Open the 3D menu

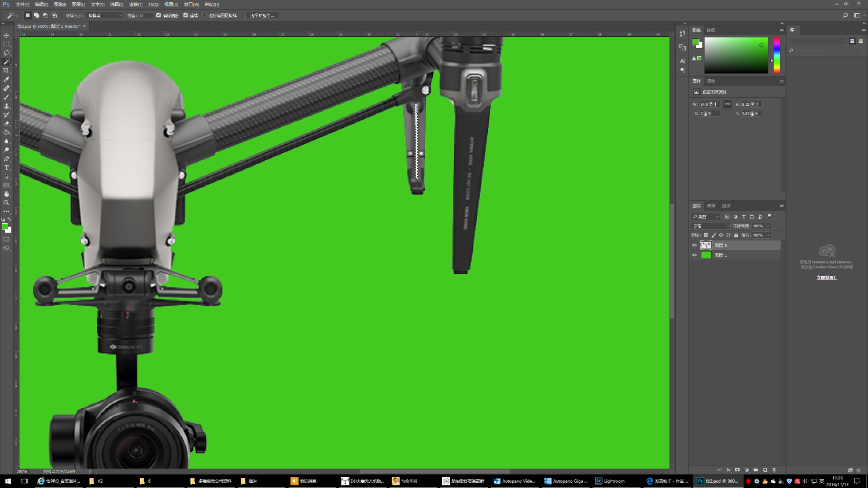[153, 5]
